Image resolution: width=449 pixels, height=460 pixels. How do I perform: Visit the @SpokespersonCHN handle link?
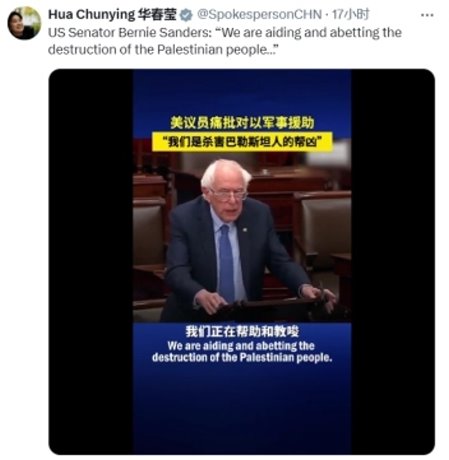pos(259,14)
